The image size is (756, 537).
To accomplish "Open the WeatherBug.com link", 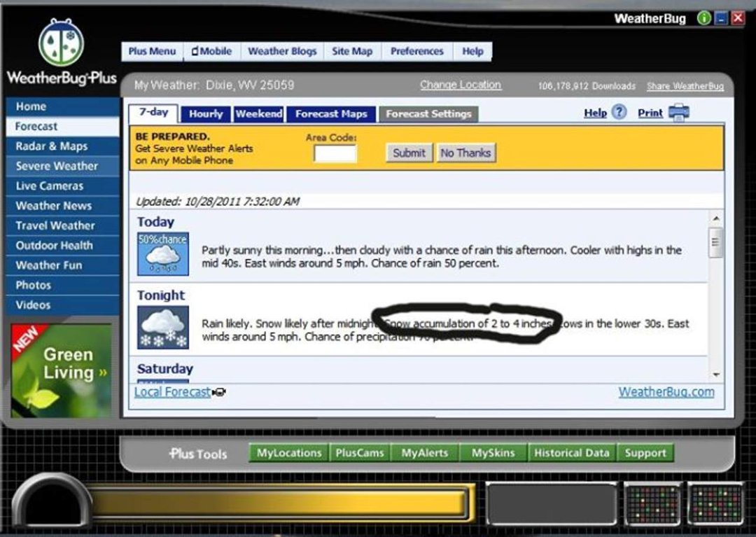I will tap(666, 392).
